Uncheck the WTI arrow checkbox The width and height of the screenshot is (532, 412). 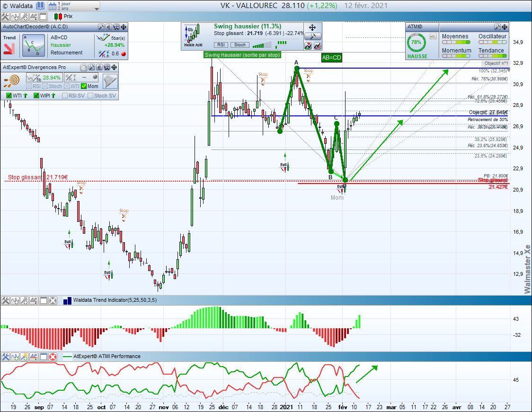tap(9, 96)
